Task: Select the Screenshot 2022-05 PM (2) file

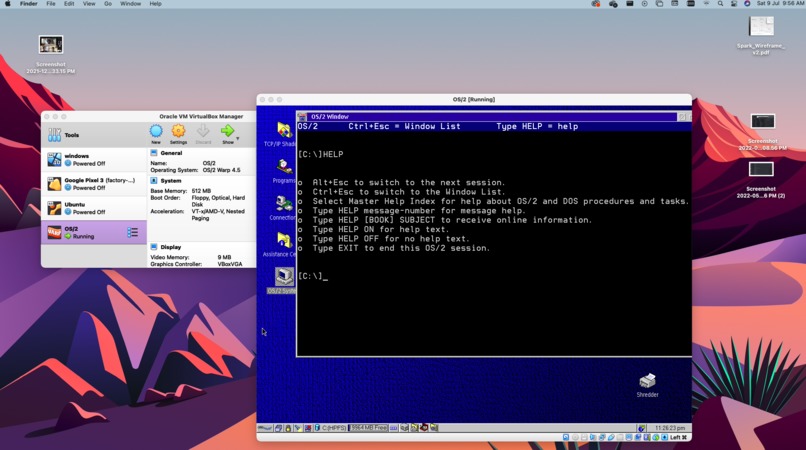Action: tap(761, 180)
